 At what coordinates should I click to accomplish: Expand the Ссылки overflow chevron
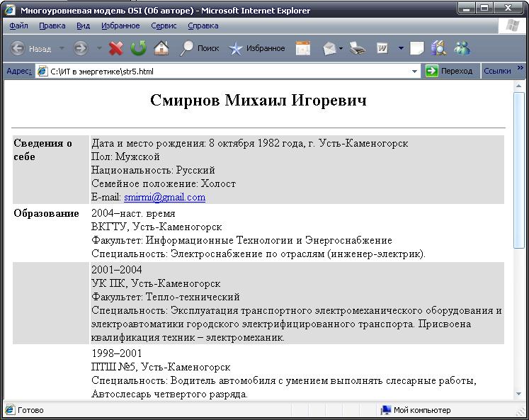tap(520, 68)
